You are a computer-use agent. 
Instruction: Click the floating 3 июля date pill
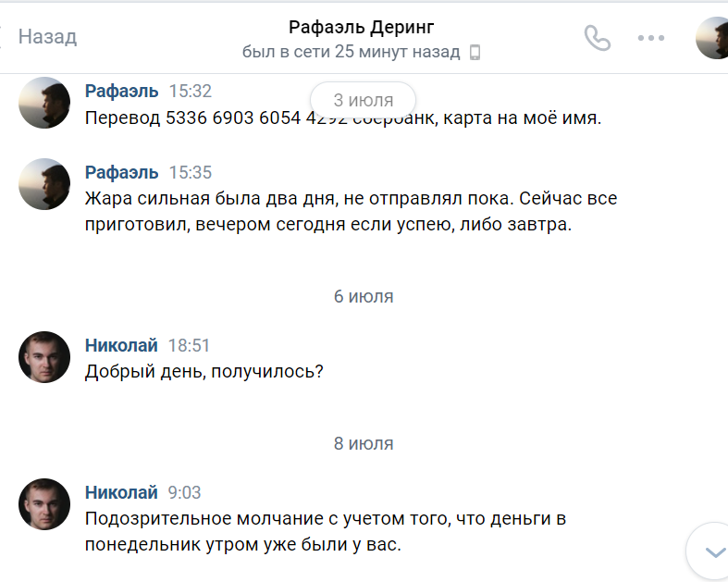(x=363, y=100)
